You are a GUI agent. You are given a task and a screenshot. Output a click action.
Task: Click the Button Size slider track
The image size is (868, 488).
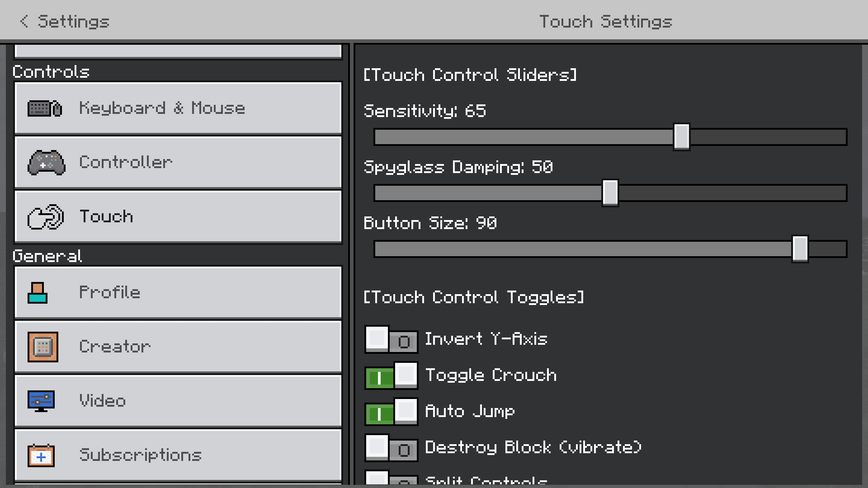coord(610,249)
